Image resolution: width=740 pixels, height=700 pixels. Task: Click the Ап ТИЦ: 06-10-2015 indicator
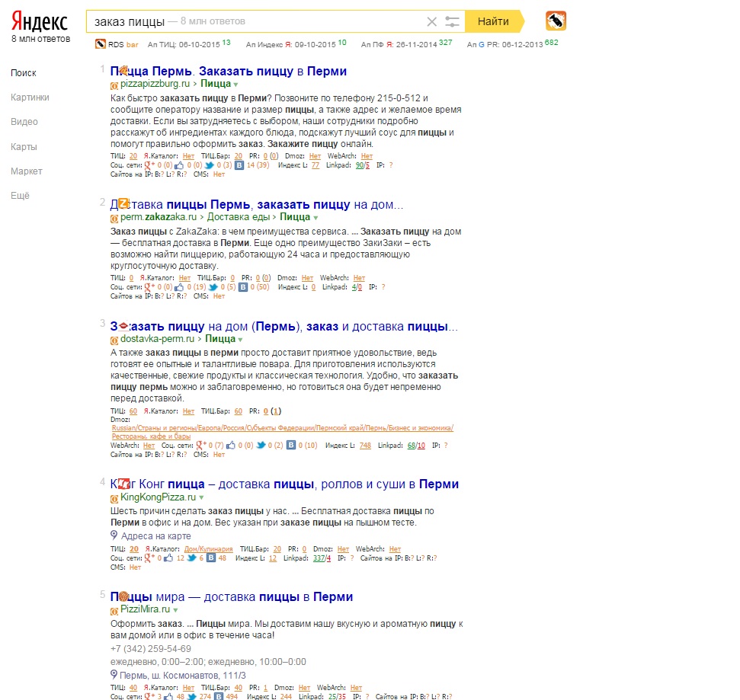point(189,44)
